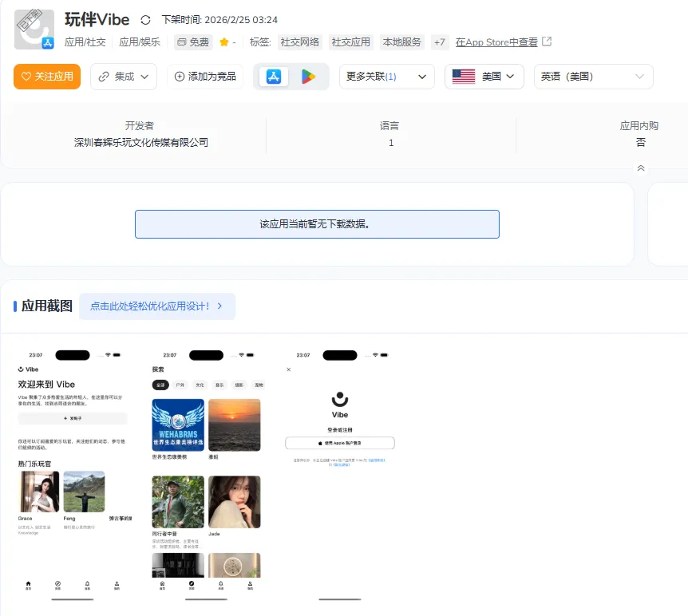
Task: Click the 玩伴Vibe app icon
Action: pos(34,30)
